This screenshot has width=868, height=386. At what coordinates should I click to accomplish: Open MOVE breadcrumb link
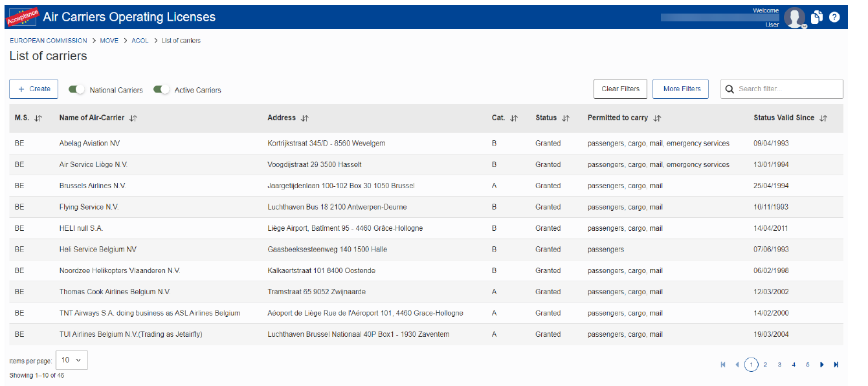(x=109, y=41)
